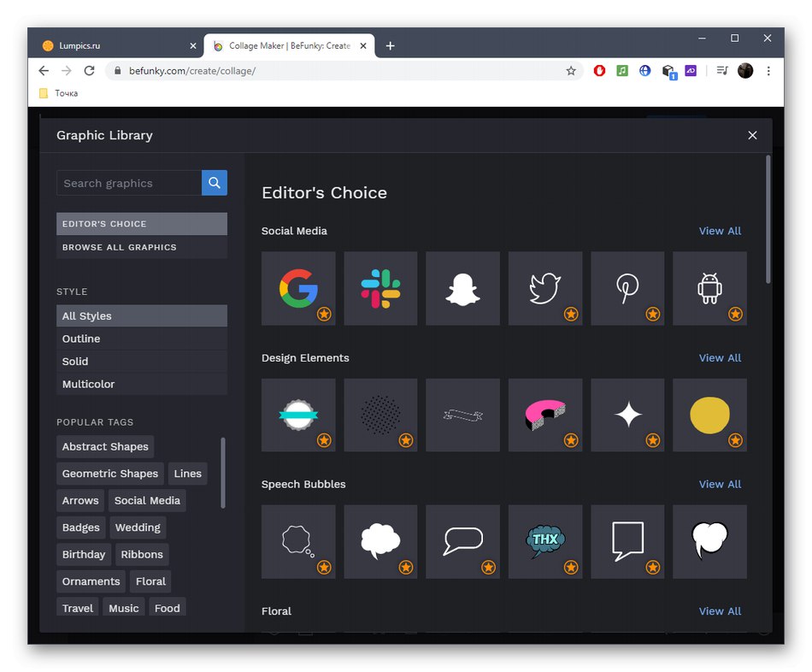This screenshot has height=672, width=812.
Task: Choose the Music tag
Action: click(124, 607)
